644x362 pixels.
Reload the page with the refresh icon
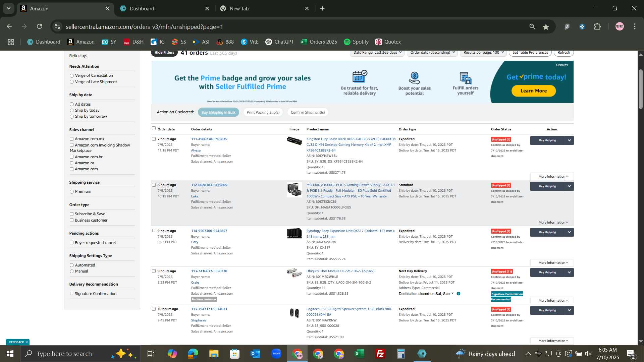(x=40, y=26)
